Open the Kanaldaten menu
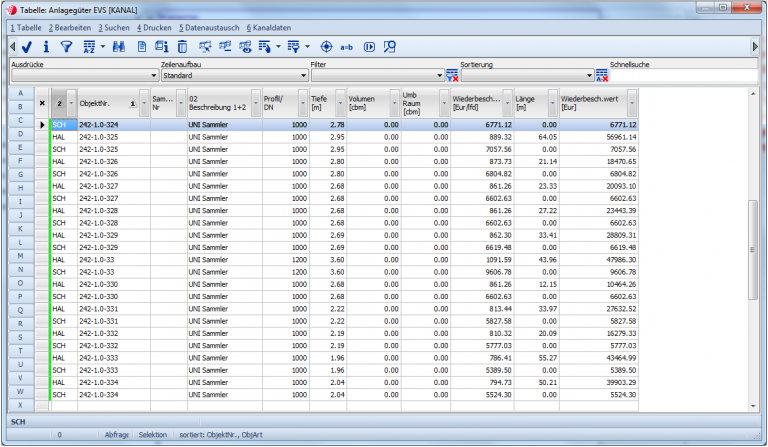Viewport: 768px width, 447px height. [268, 27]
